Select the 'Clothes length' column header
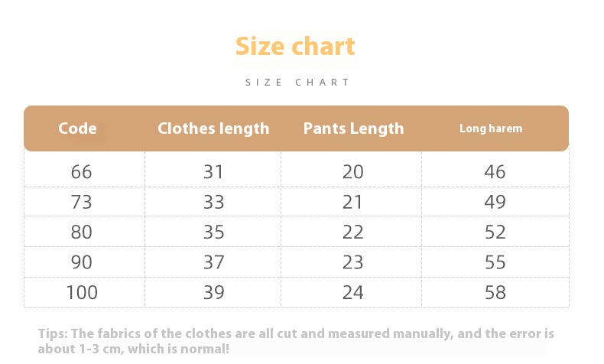The image size is (604, 364). [213, 128]
